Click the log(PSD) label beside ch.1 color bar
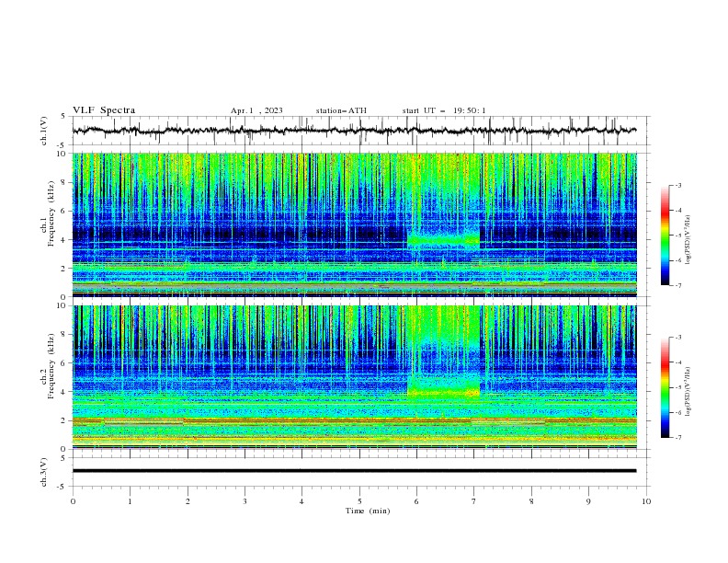Image resolution: width=728 pixels, height=563 pixels. pyautogui.click(x=688, y=240)
